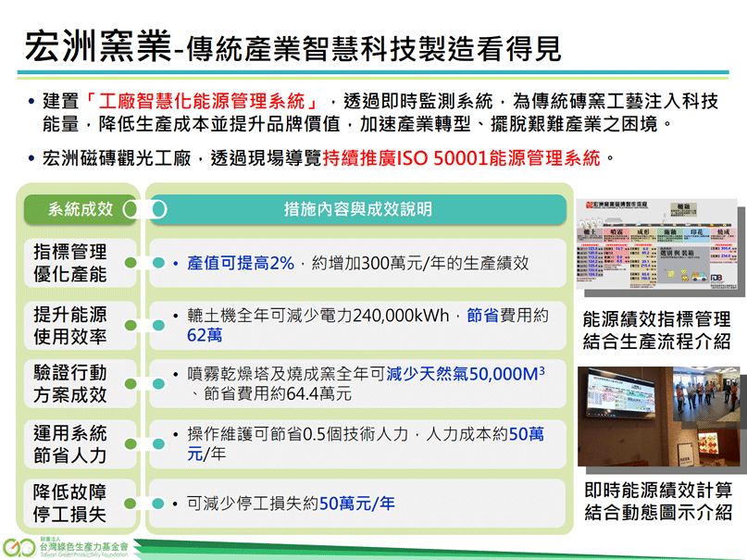Select red text 工廠智慧化能源管理系統
The image size is (747, 560).
(202, 101)
